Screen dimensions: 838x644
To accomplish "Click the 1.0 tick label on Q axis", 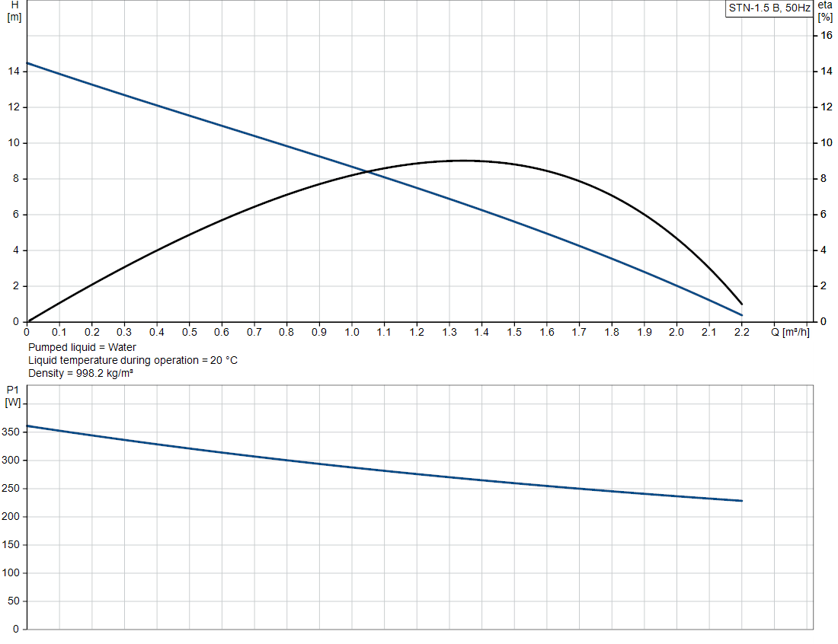I will point(352,332).
